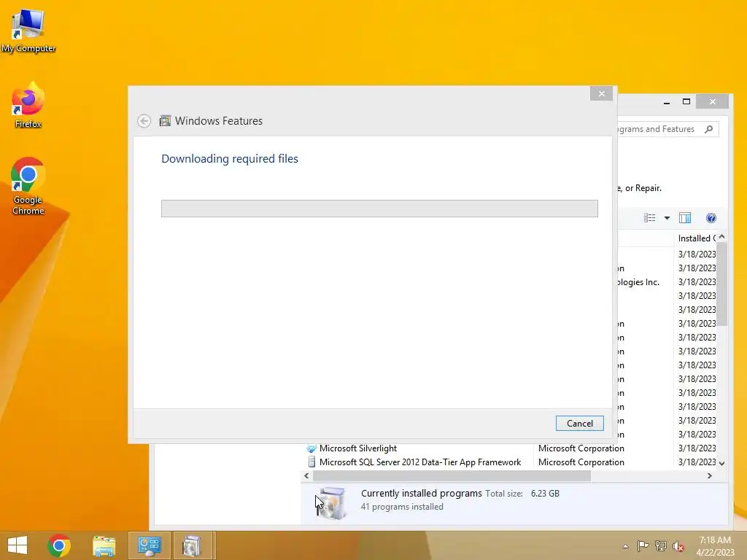Viewport: 747px width, 560px height.
Task: Select Microsoft SQL Server 2012 Data-Tier App Framework
Action: click(x=510, y=462)
